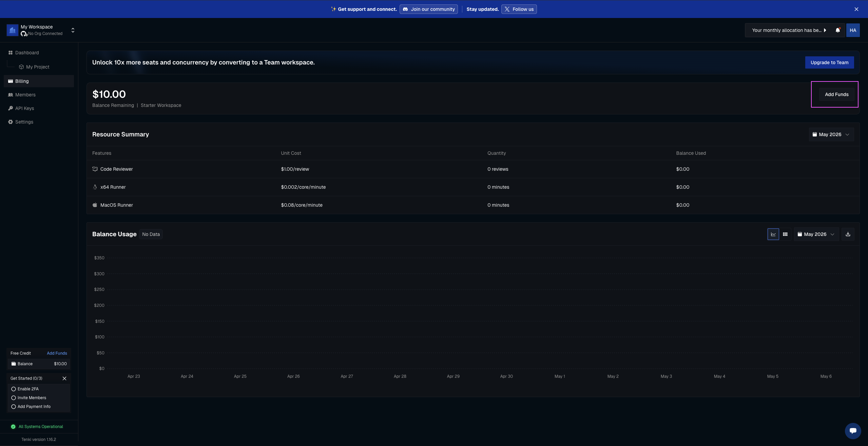This screenshot has height=446, width=868.
Task: Download the balance usage report
Action: coord(848,234)
